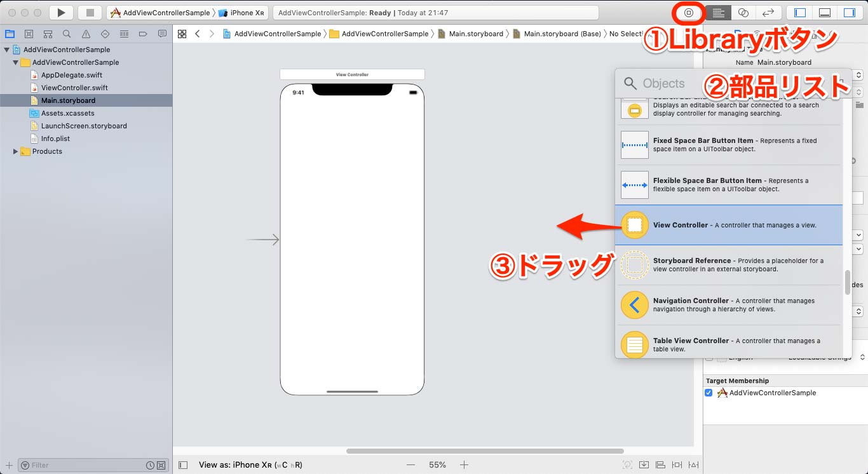Image resolution: width=868 pixels, height=474 pixels.
Task: Show the Assistant editor
Action: (x=743, y=13)
